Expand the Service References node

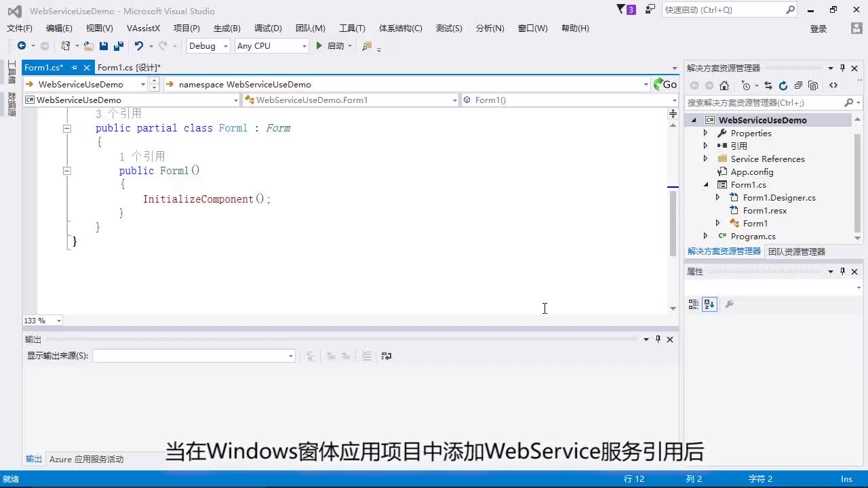click(x=705, y=159)
